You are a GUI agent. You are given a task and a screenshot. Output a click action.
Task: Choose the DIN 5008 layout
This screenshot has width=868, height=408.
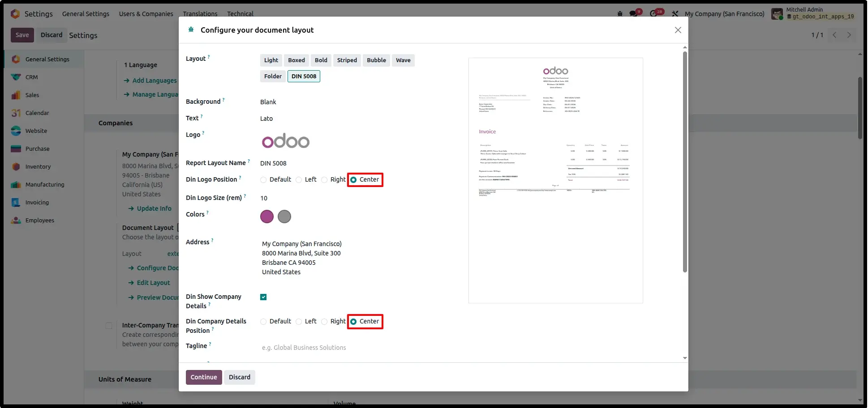click(304, 76)
